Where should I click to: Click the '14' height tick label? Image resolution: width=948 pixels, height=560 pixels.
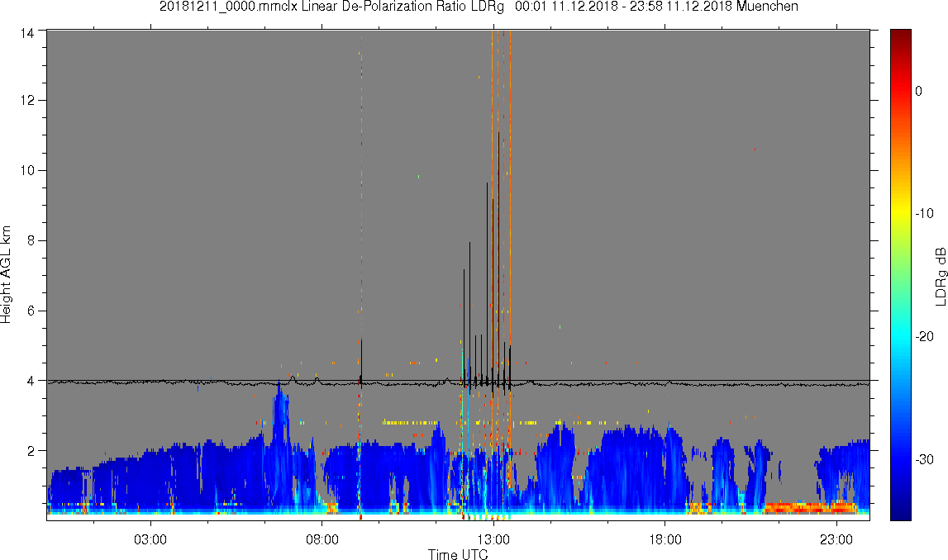click(26, 33)
